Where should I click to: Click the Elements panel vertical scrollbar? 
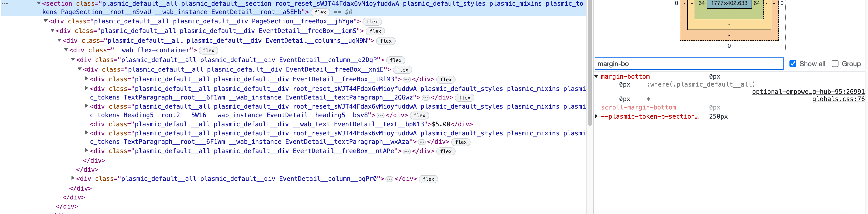click(589, 67)
